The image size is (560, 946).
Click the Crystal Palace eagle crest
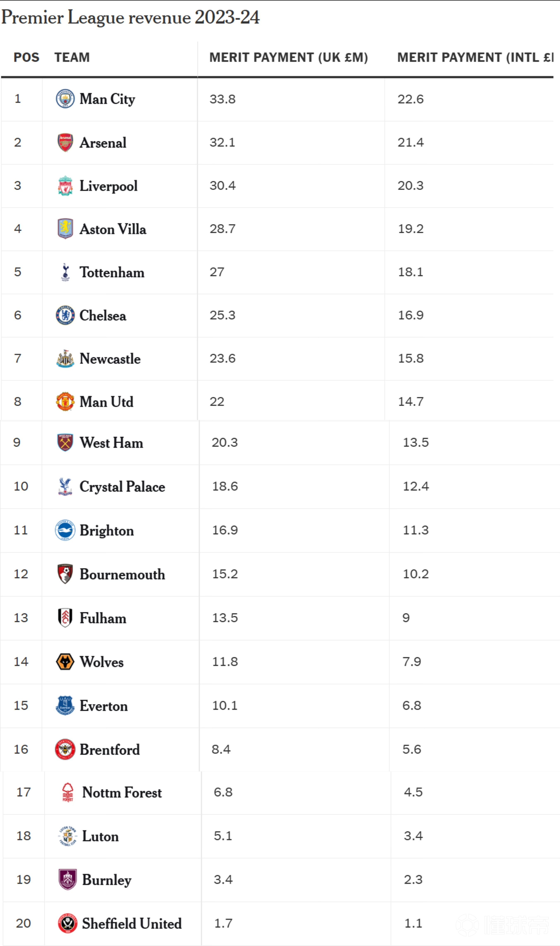(x=65, y=486)
